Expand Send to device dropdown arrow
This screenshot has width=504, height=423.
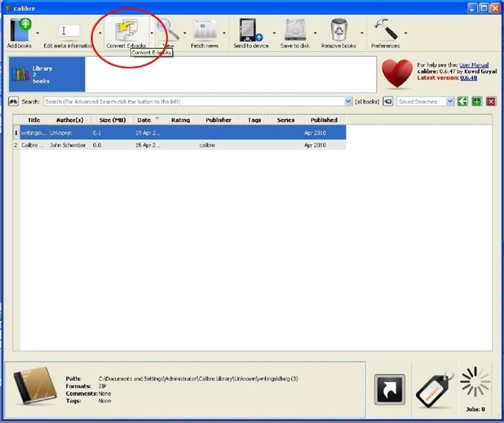(274, 33)
